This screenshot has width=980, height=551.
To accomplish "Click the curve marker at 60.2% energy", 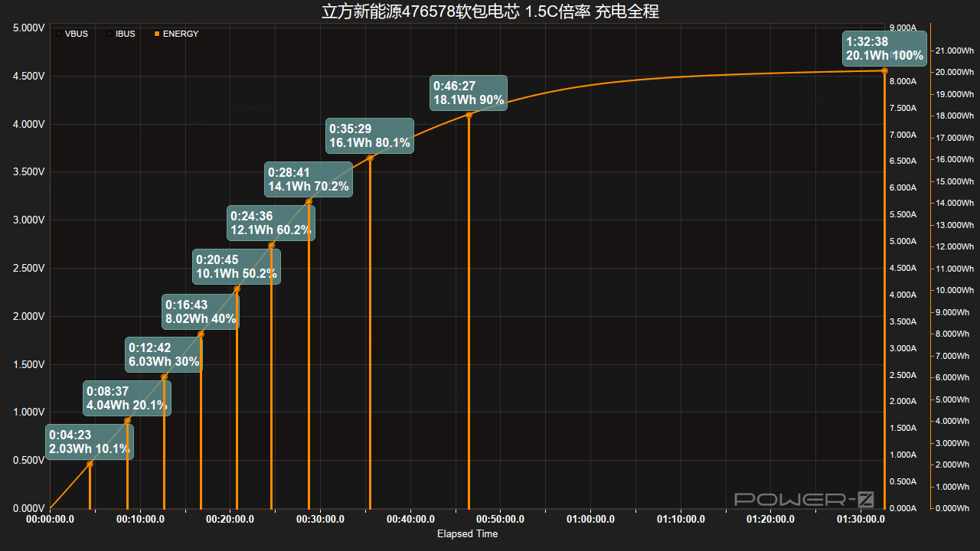I will pyautogui.click(x=272, y=245).
